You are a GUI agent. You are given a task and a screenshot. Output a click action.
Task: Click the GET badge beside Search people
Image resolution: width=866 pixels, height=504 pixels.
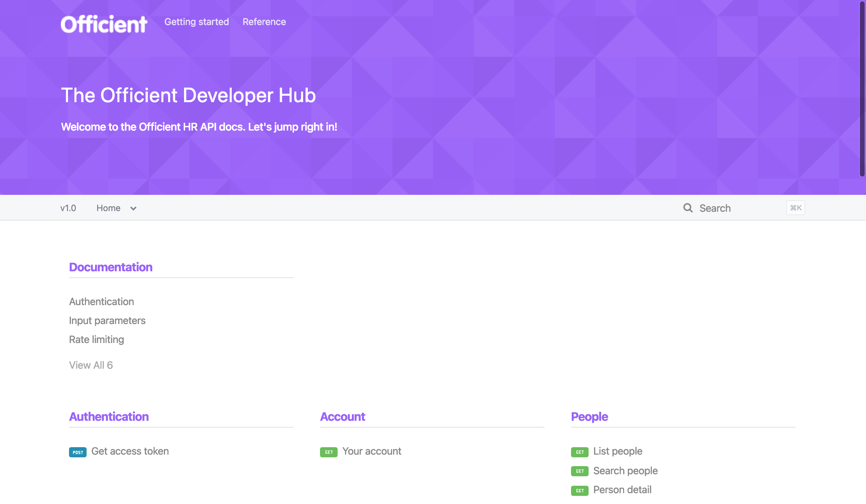[x=579, y=471]
